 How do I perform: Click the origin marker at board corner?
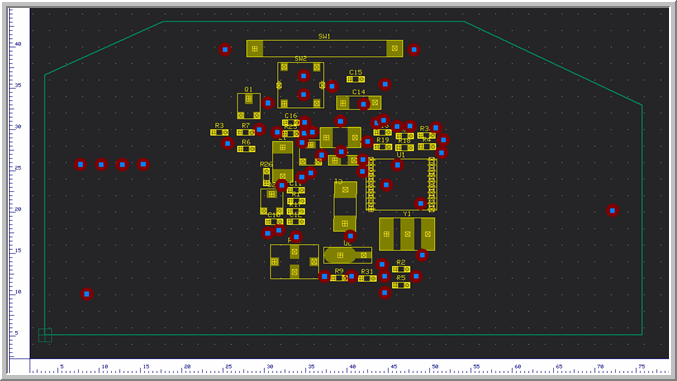tap(45, 335)
